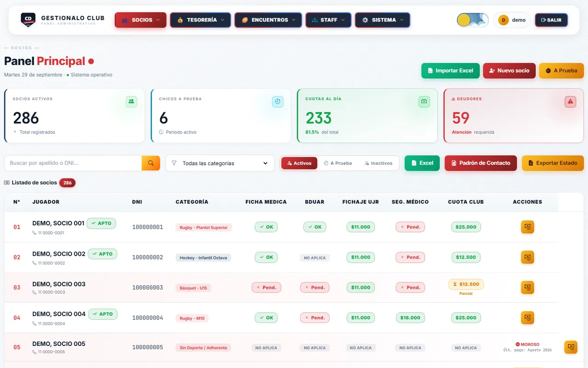Select the Inactivos filter
Viewport: 588px width, 368px height.
coord(379,163)
